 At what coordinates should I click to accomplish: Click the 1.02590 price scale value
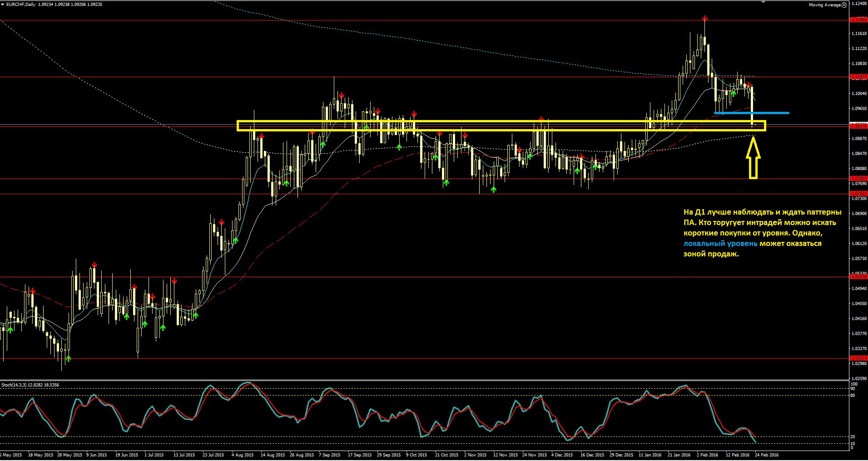(x=859, y=379)
